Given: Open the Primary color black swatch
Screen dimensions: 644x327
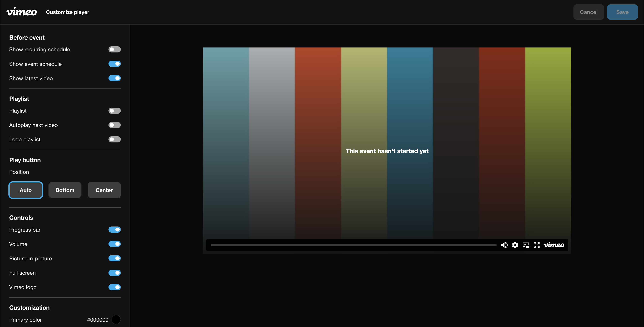Looking at the screenshot, I should click(x=116, y=320).
